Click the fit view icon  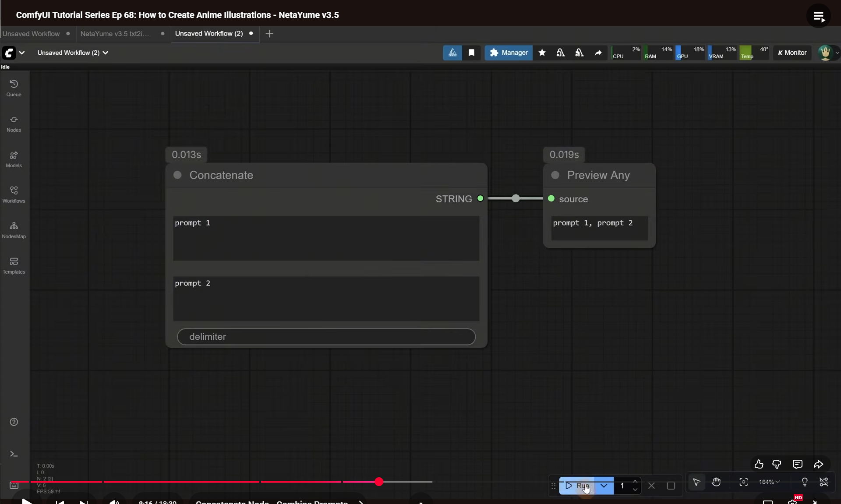743,482
